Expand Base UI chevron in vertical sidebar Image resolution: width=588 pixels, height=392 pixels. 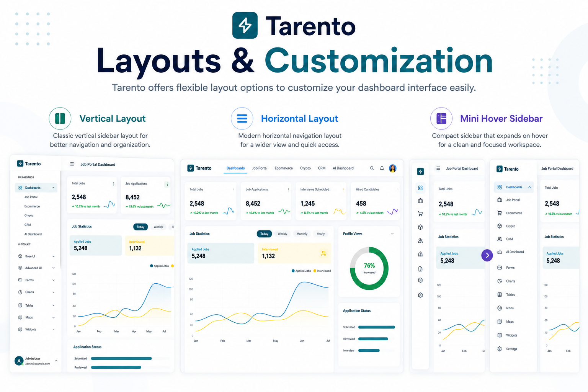coord(53,256)
